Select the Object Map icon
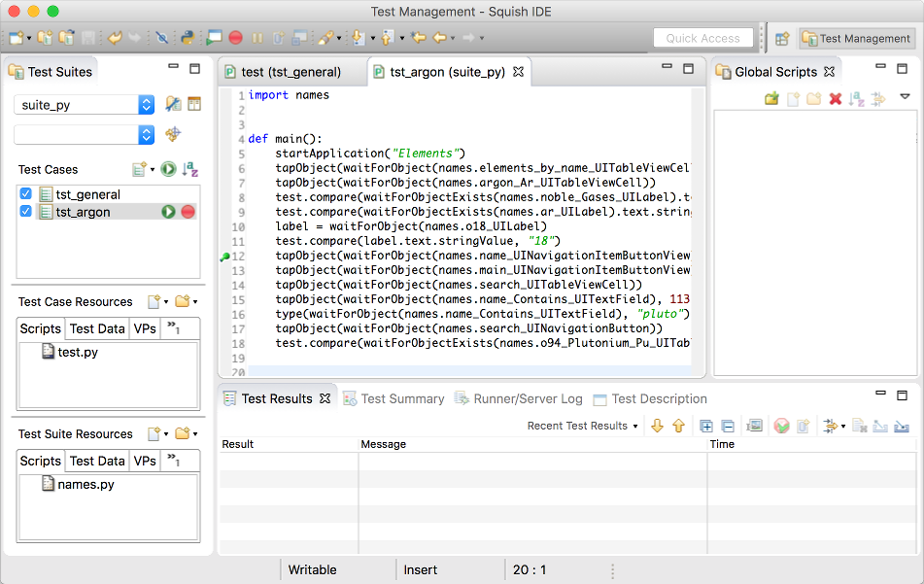 (194, 103)
